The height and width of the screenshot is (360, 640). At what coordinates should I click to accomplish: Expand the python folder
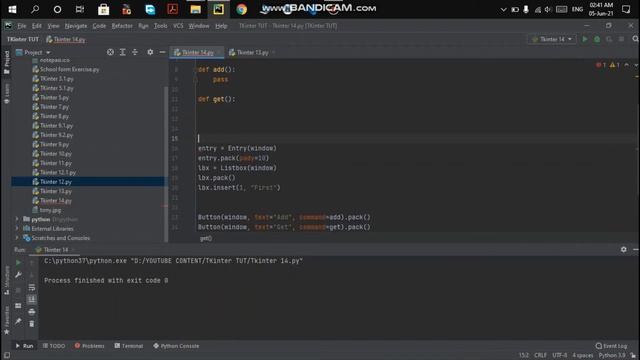17,219
